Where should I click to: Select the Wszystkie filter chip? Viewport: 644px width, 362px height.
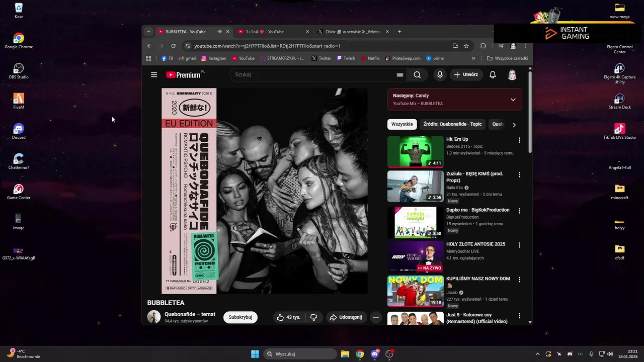(x=402, y=124)
